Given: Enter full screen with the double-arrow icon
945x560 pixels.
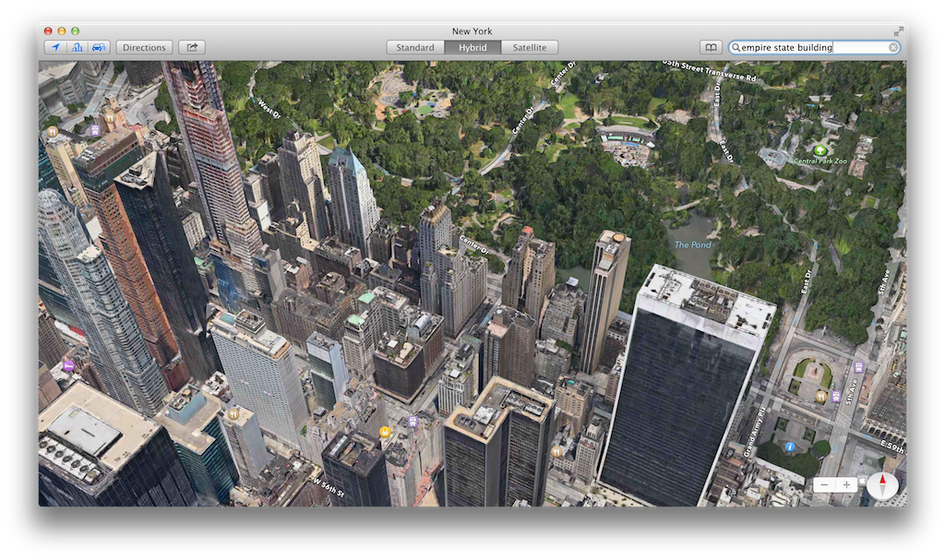Looking at the screenshot, I should pyautogui.click(x=900, y=30).
